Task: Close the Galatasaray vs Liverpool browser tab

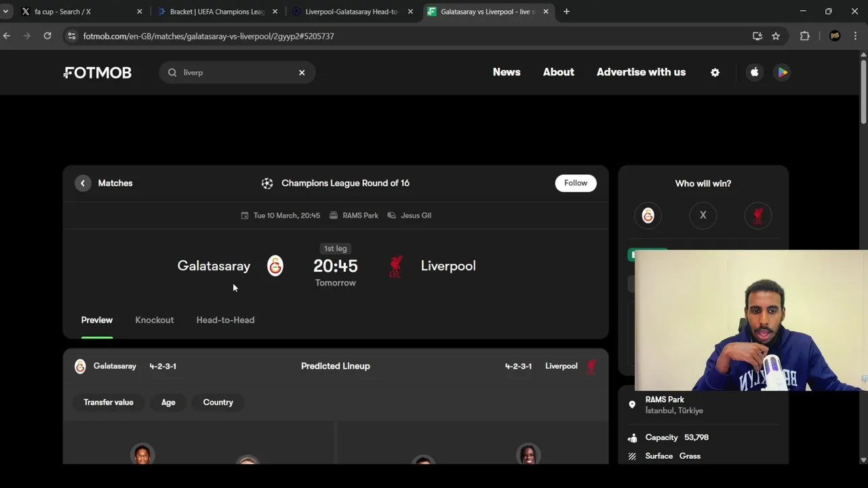Action: [x=546, y=12]
